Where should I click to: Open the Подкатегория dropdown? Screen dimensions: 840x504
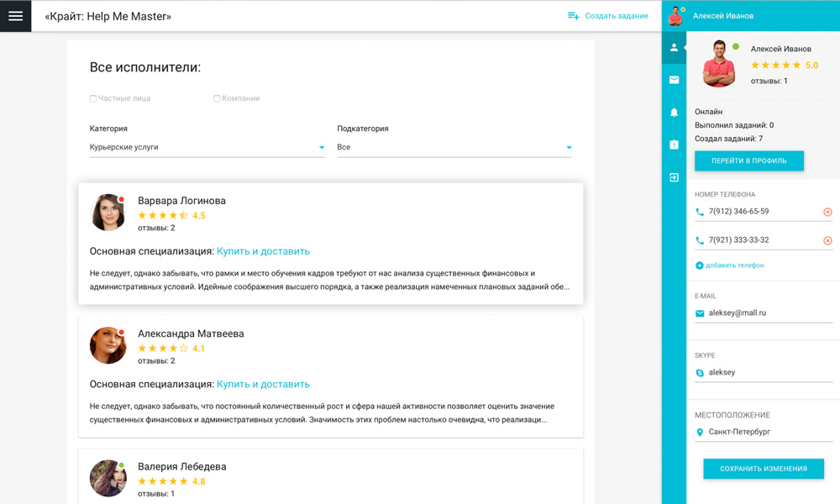click(454, 148)
